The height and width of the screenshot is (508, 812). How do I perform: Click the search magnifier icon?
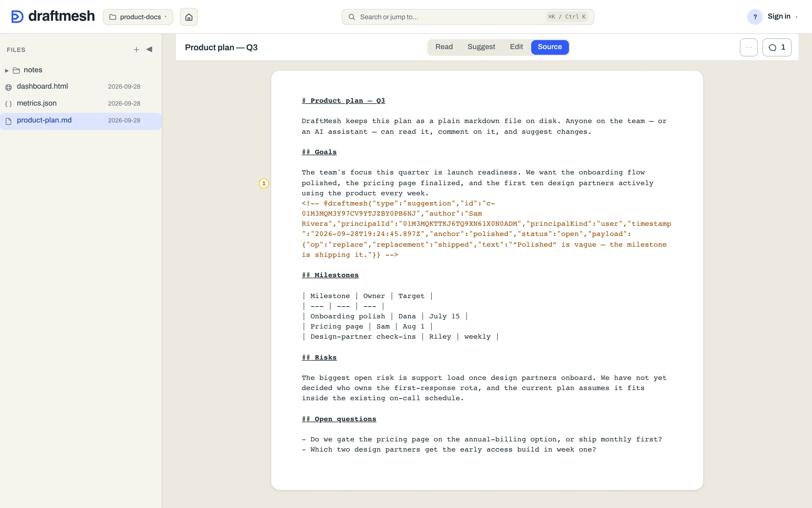pyautogui.click(x=352, y=17)
